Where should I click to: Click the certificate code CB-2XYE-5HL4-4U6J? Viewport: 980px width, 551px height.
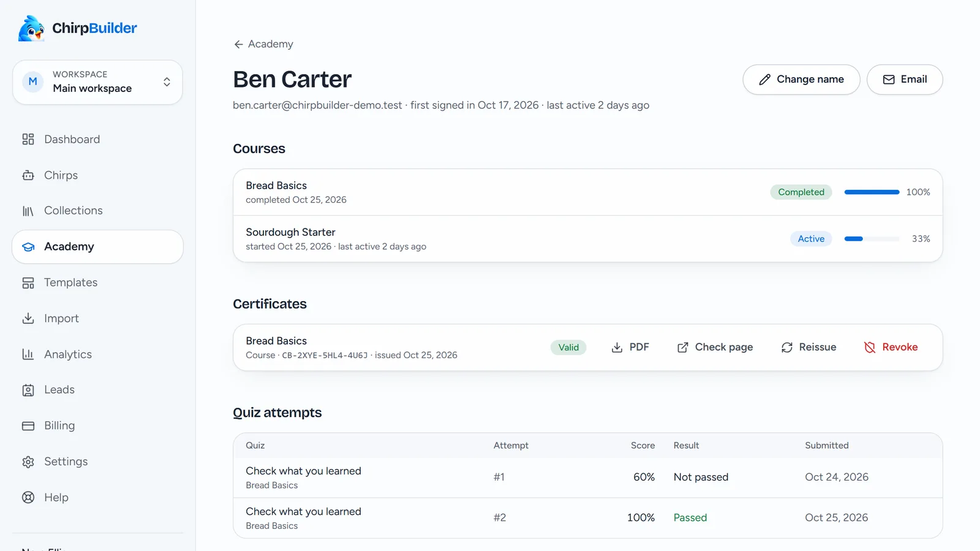click(325, 355)
